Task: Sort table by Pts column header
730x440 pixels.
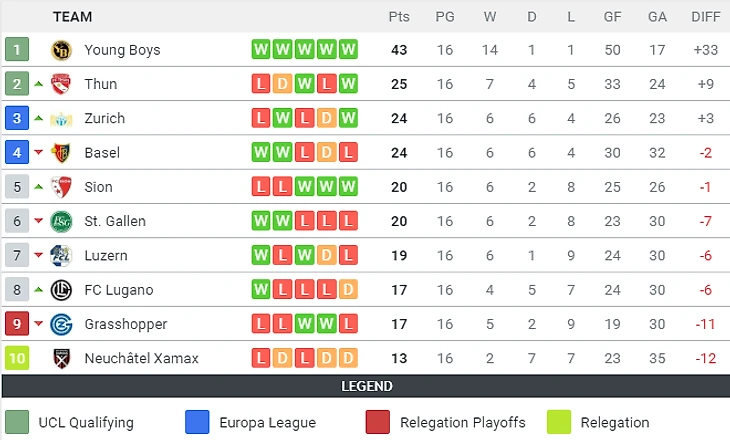Action: tap(399, 17)
